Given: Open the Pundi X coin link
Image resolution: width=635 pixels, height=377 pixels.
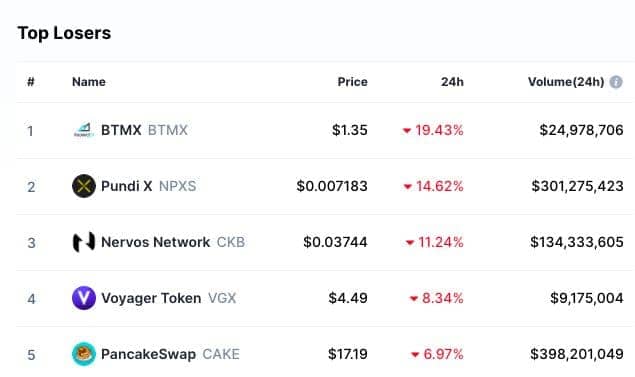Looking at the screenshot, I should click(127, 186).
